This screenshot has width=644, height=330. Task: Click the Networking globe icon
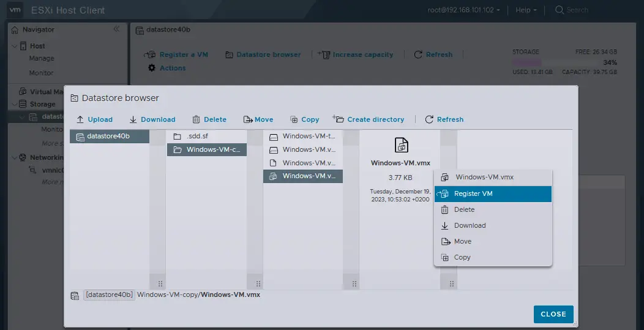[x=23, y=157]
